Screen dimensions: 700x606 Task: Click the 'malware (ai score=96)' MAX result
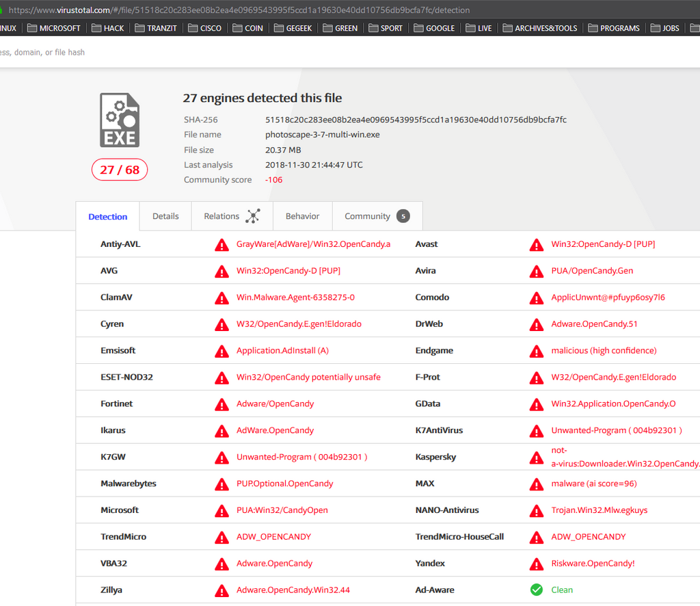pos(594,484)
